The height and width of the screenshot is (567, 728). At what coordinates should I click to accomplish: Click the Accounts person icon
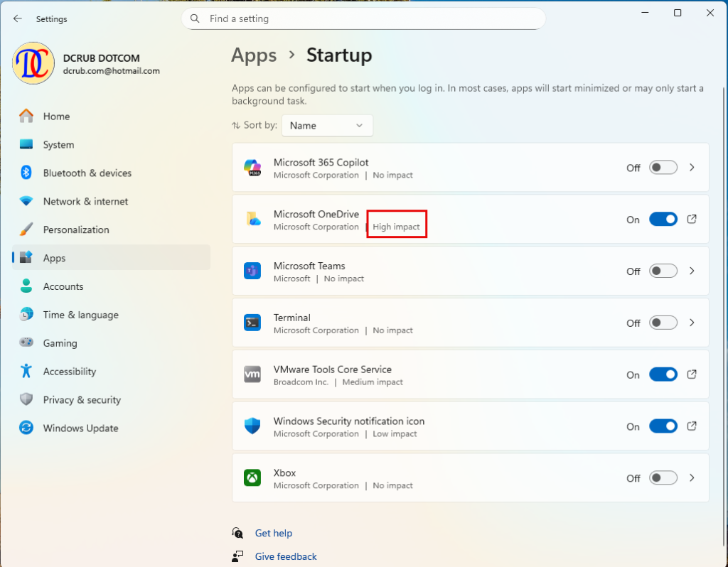[26, 286]
